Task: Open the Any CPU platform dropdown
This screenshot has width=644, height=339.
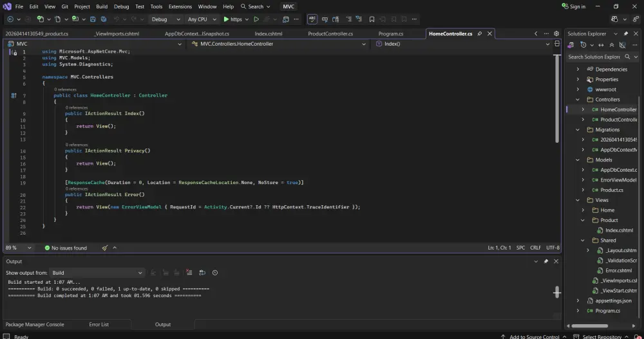Action: pyautogui.click(x=201, y=19)
